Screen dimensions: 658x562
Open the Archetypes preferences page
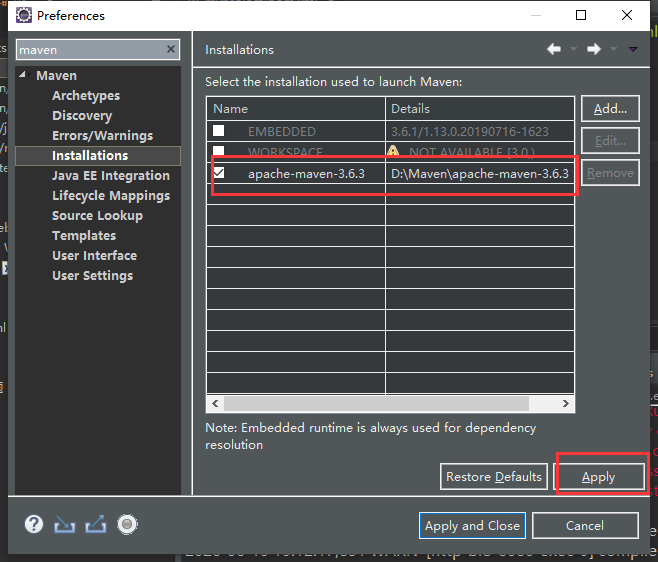86,96
